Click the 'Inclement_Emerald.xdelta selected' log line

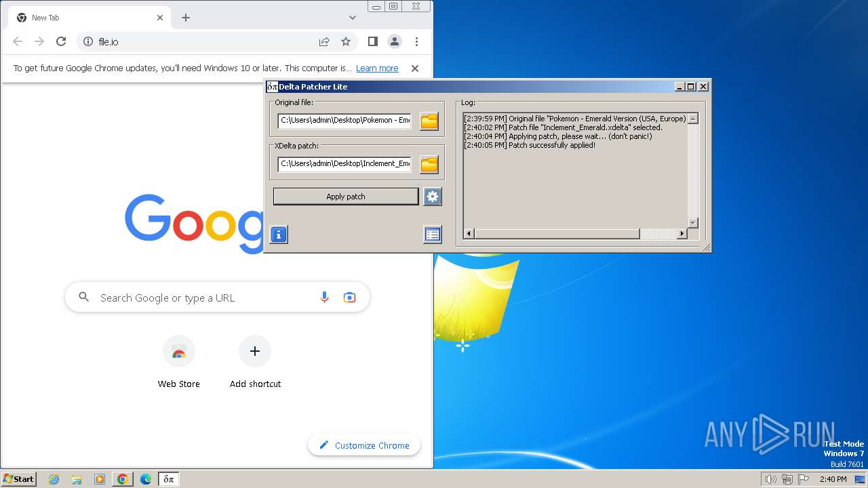point(563,127)
